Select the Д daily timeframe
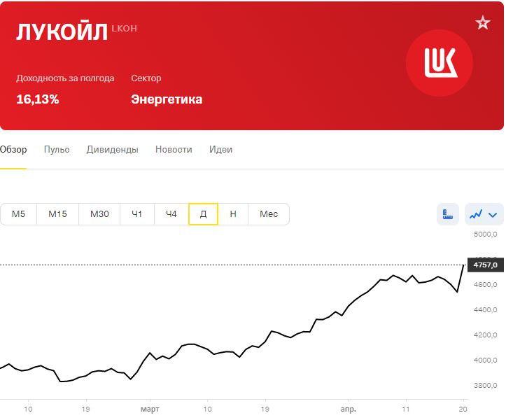Screen dimensions: 506x420 pos(203,214)
